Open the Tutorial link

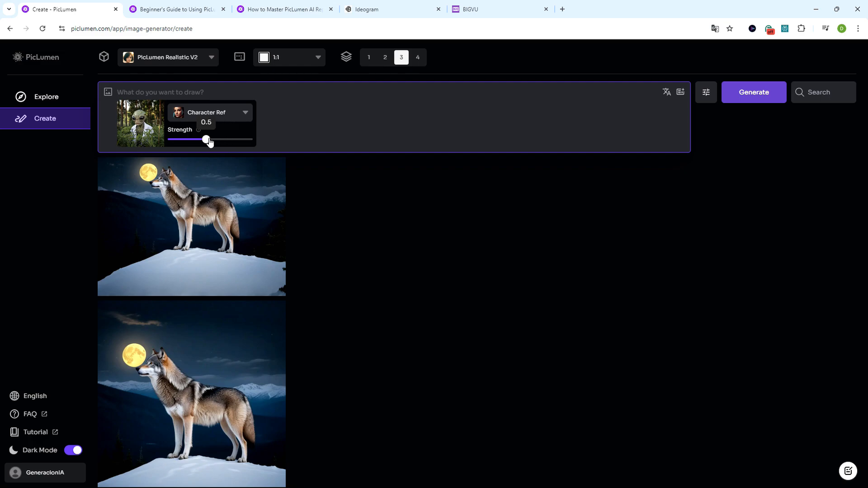point(35,432)
